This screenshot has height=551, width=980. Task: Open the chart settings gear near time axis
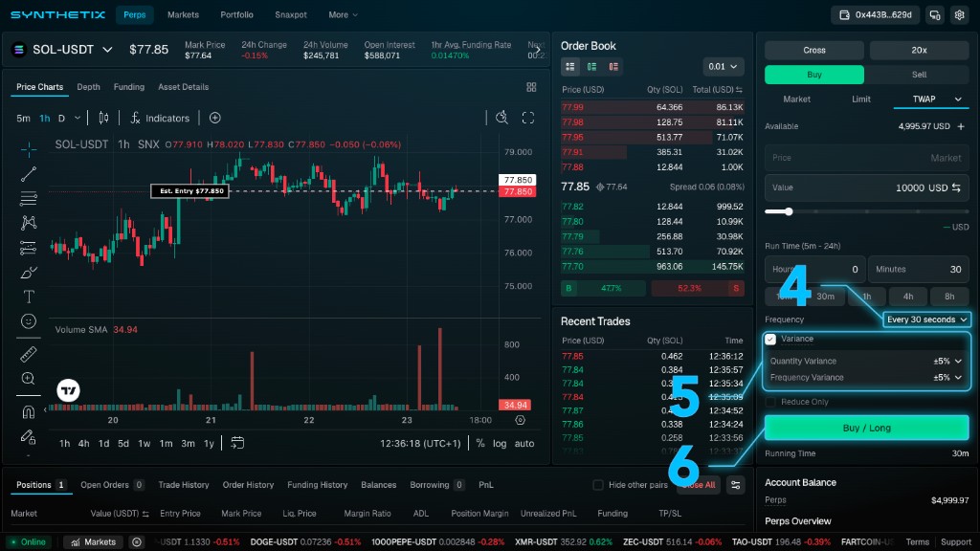click(x=520, y=421)
